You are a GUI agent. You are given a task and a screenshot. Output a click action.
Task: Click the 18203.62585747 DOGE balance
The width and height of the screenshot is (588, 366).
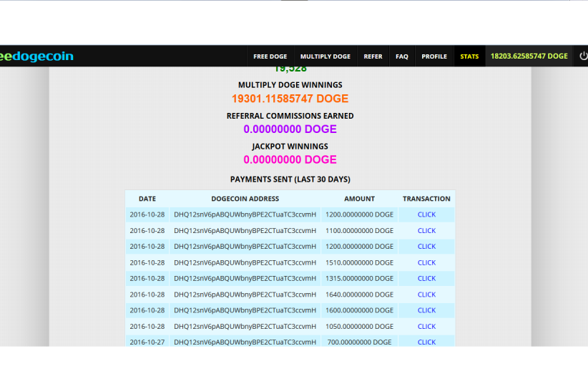click(x=529, y=56)
